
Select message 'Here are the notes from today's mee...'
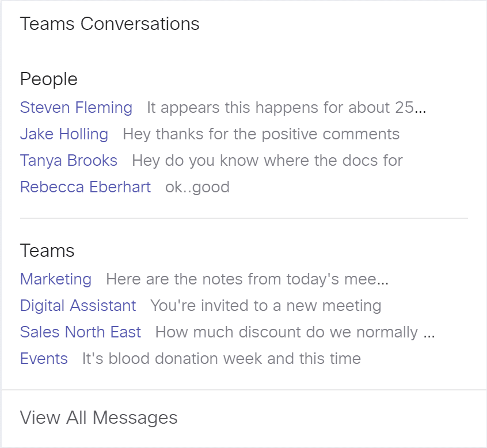[247, 279]
